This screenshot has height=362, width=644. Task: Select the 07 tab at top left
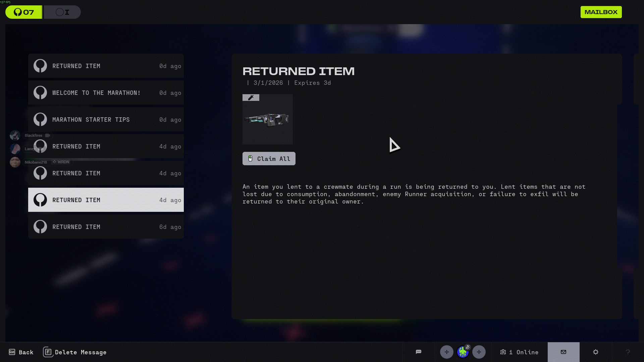point(24,12)
